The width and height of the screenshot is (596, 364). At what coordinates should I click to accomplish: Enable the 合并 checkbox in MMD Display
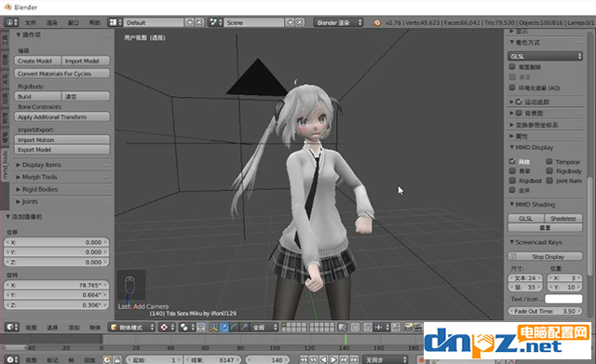[512, 190]
